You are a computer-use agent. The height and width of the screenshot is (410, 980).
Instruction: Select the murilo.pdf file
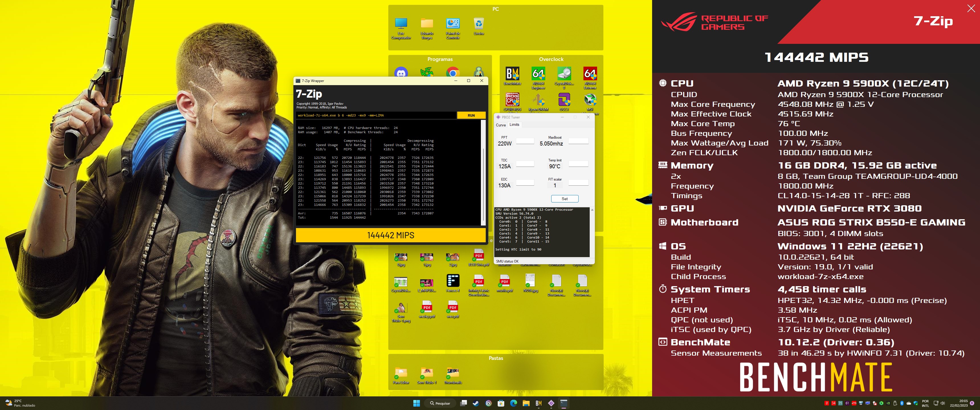tap(505, 283)
